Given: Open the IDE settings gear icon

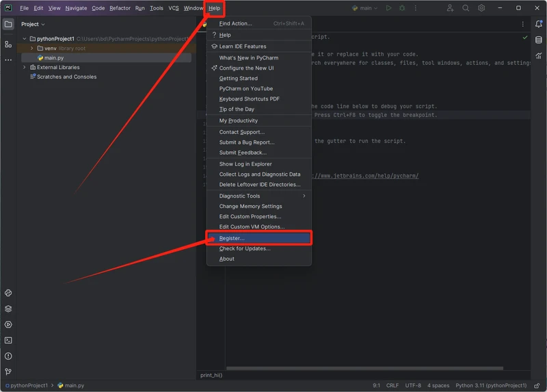Looking at the screenshot, I should (481, 8).
